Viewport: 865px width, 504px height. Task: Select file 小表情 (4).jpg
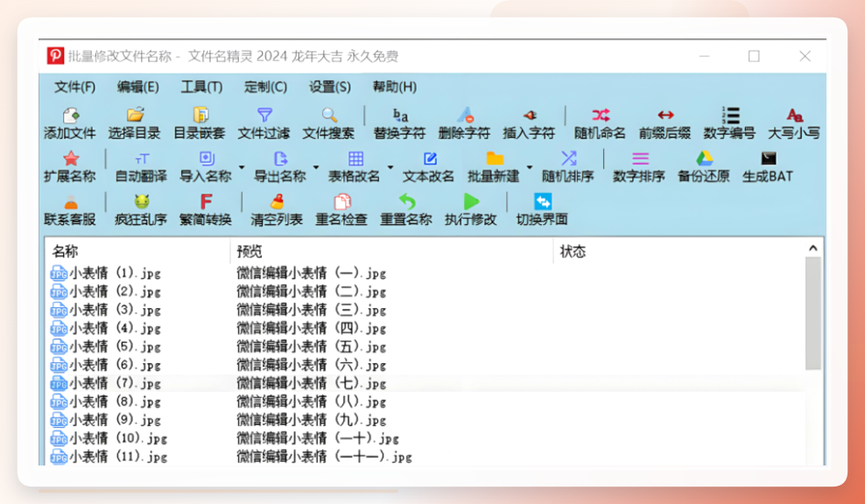coord(105,328)
